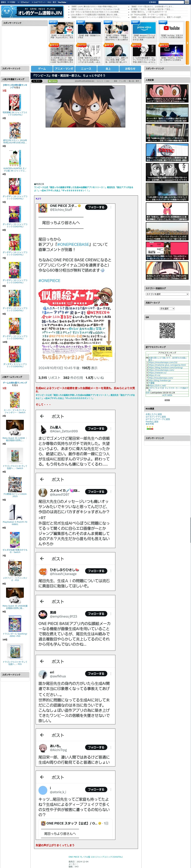Click the 似顔絵メーカー handwritten image in tweet

(75, 324)
